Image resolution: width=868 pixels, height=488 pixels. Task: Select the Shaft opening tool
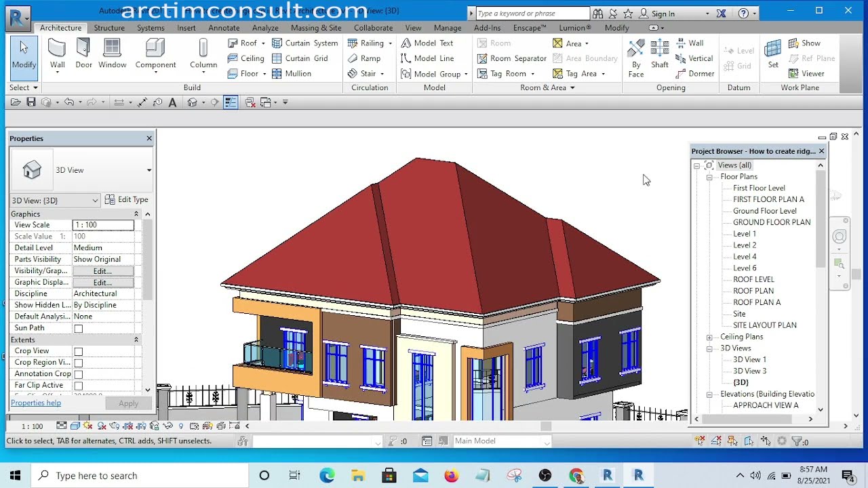pos(660,54)
